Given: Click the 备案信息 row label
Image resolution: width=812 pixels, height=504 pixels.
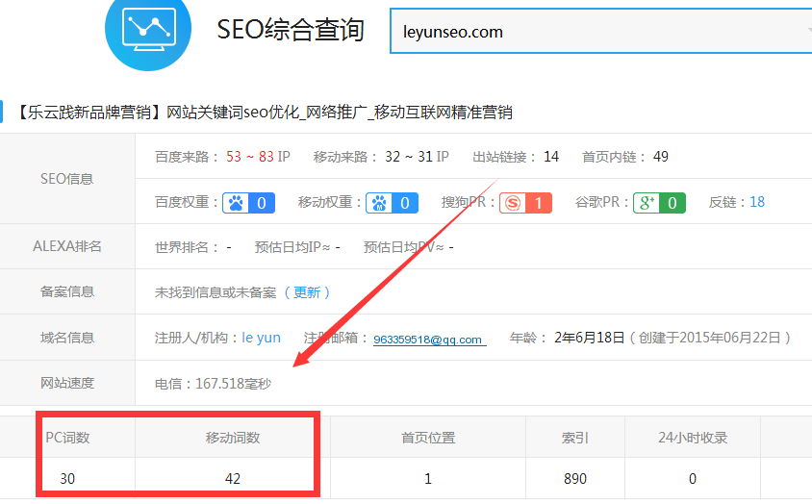Looking at the screenshot, I should 66,291.
